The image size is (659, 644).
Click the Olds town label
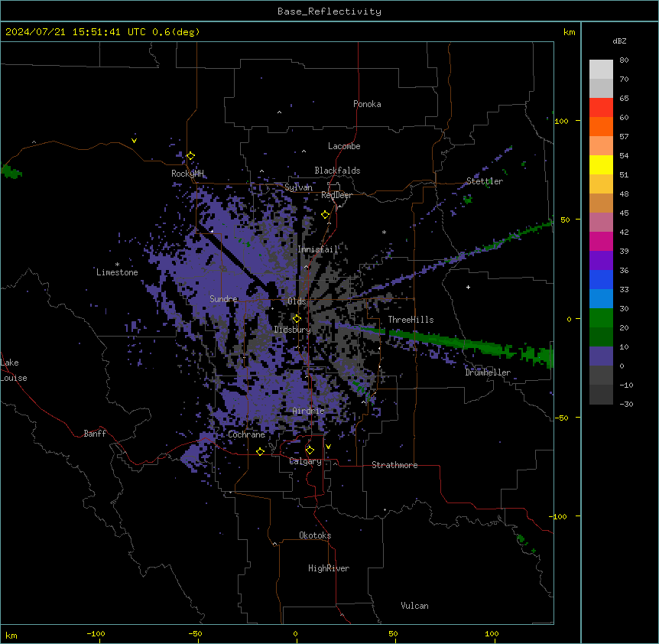click(297, 301)
